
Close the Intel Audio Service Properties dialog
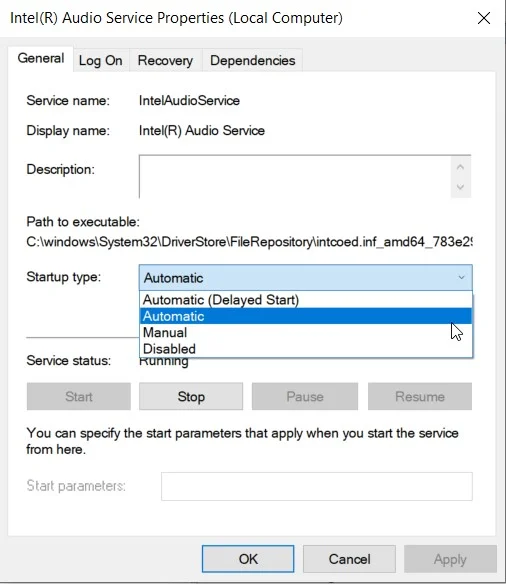(484, 18)
